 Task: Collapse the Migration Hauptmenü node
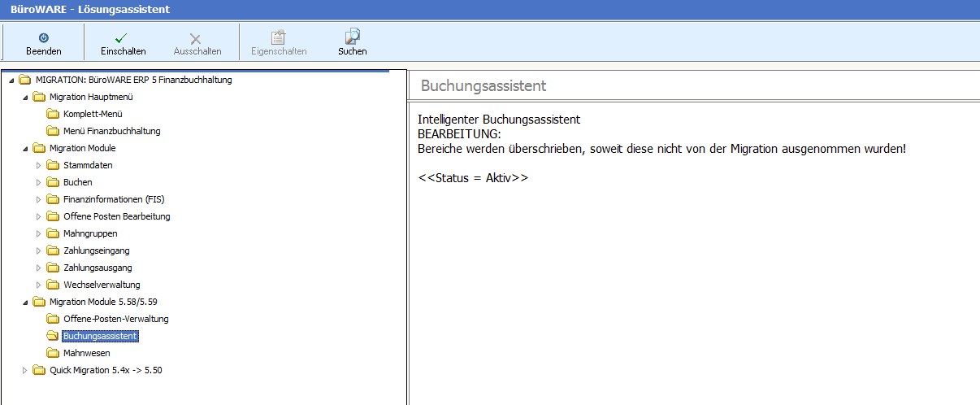pyautogui.click(x=24, y=97)
